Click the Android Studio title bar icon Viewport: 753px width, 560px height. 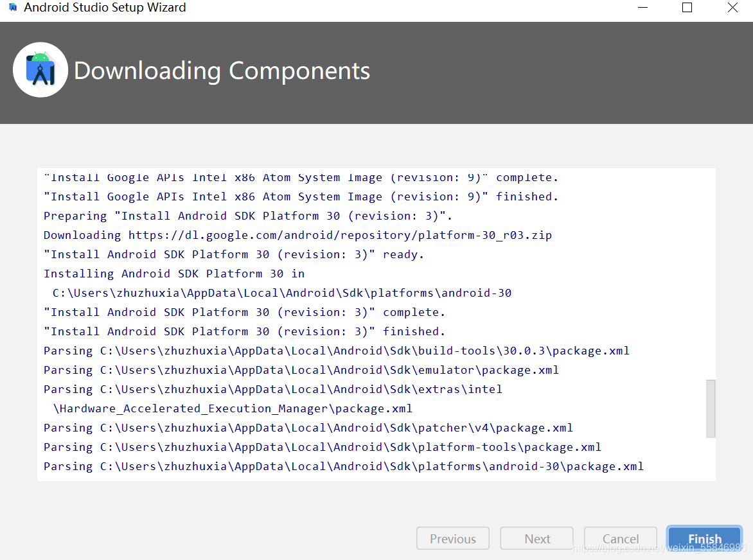(x=13, y=7)
